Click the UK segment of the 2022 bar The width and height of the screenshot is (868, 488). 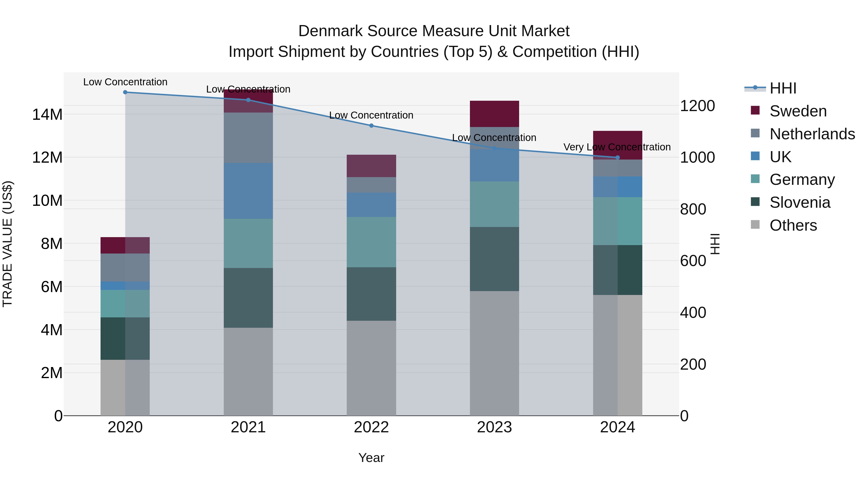[x=371, y=205]
